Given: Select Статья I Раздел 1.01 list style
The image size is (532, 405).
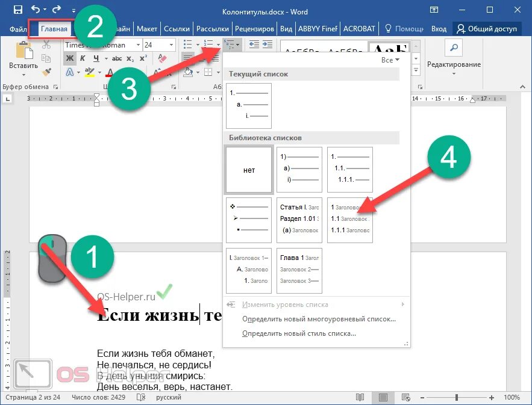Looking at the screenshot, I should point(299,220).
